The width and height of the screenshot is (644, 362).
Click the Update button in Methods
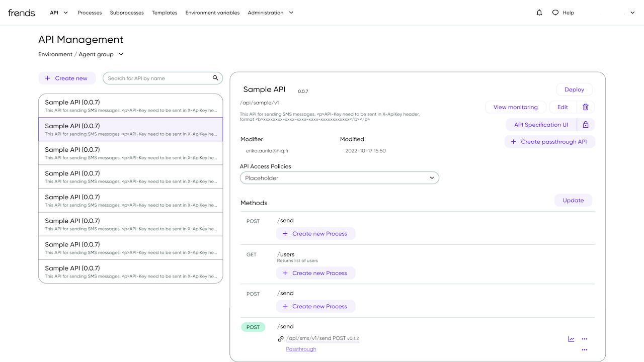(574, 200)
